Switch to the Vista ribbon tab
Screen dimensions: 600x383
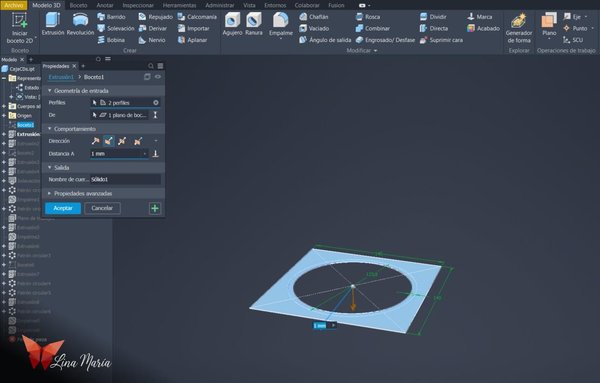click(x=249, y=5)
